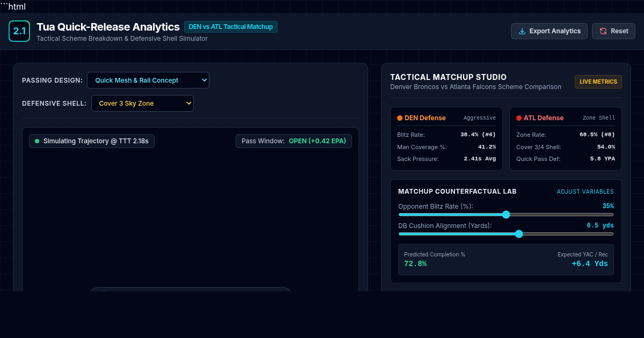Click the Reset button label
This screenshot has width=644, height=338.
click(x=619, y=31)
